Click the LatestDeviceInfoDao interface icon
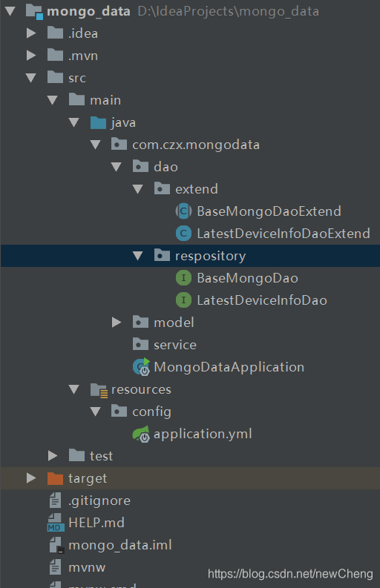 click(x=183, y=300)
